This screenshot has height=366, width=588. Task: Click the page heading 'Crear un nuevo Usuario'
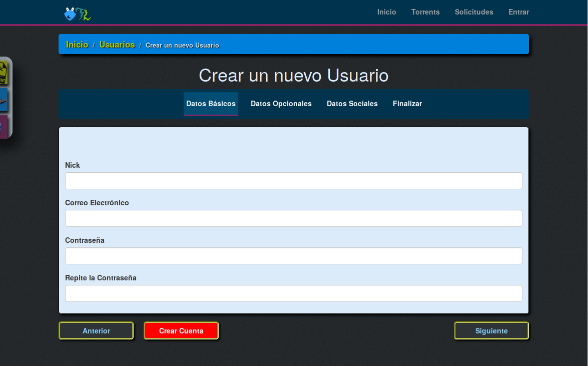click(x=294, y=76)
